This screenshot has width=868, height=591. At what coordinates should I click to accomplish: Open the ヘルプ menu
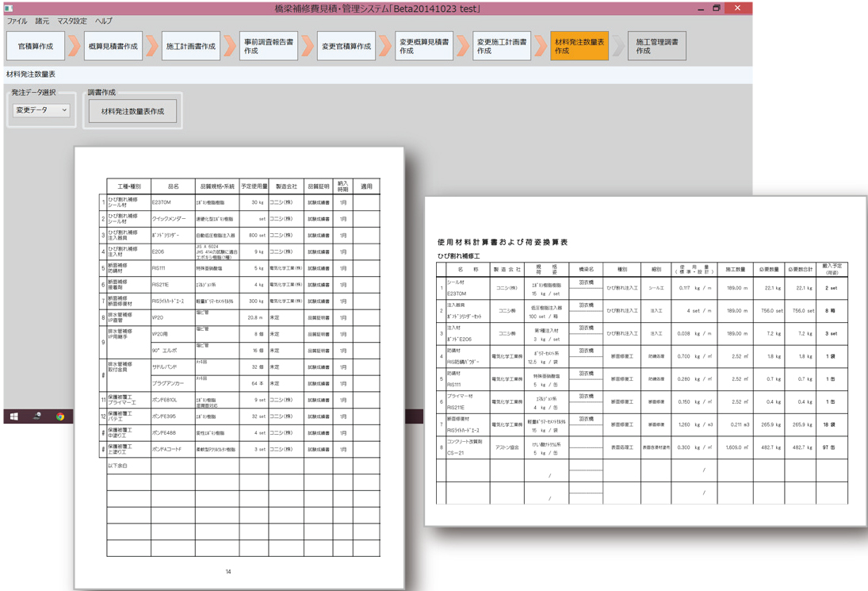tap(104, 21)
